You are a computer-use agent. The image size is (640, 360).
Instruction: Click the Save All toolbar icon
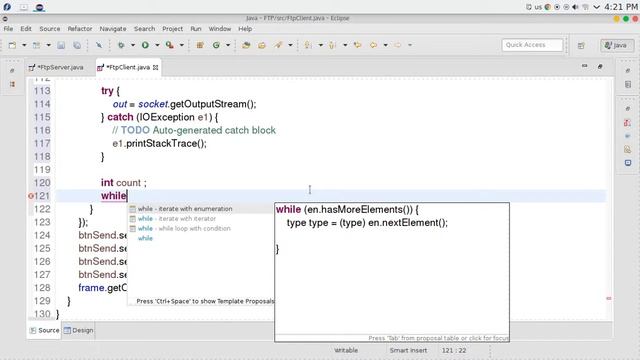[77, 45]
